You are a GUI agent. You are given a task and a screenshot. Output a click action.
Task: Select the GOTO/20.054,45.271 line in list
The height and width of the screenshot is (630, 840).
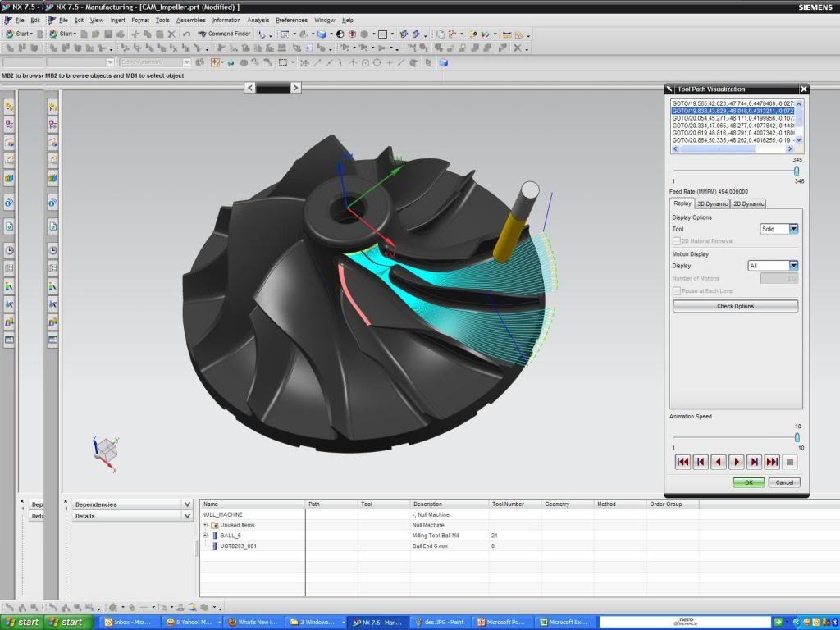coord(733,118)
